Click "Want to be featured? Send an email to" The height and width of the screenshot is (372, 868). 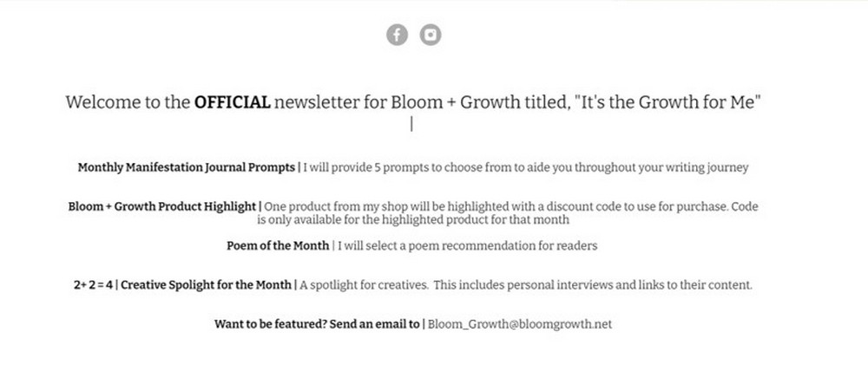(317, 324)
